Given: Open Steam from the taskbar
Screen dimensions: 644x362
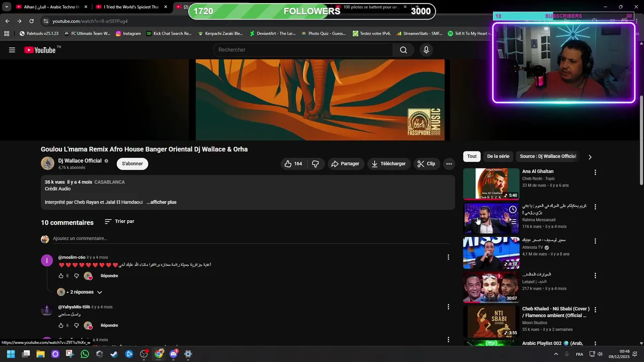Looking at the screenshot, I should click(114, 354).
